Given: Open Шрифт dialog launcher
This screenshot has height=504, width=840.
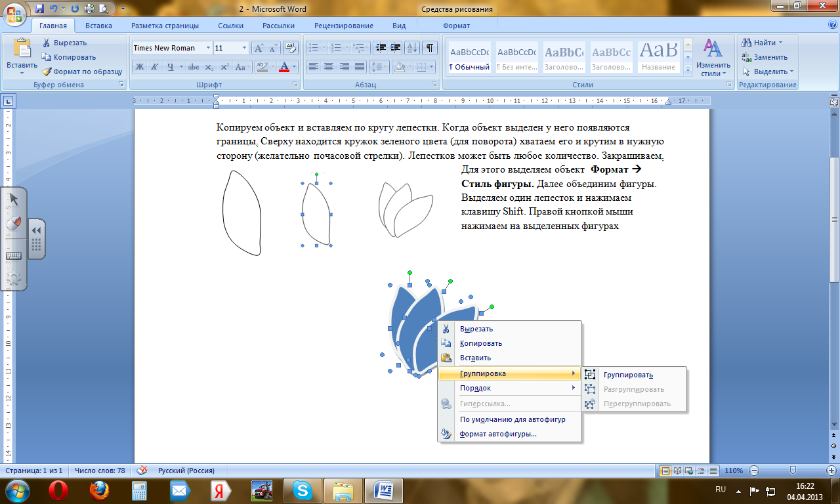Looking at the screenshot, I should coord(295,85).
